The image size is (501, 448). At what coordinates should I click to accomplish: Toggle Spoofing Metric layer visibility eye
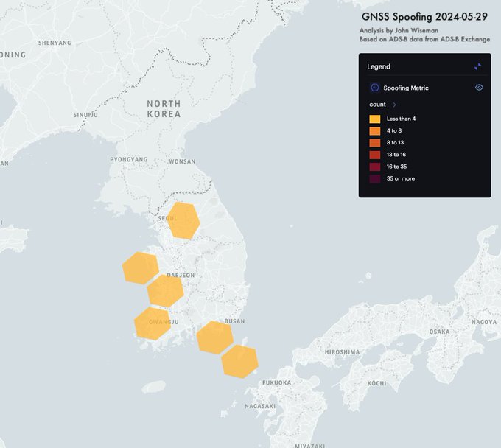479,88
